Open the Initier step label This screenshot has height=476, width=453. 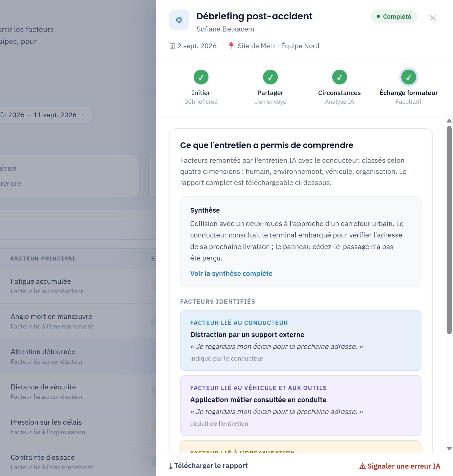pos(201,93)
